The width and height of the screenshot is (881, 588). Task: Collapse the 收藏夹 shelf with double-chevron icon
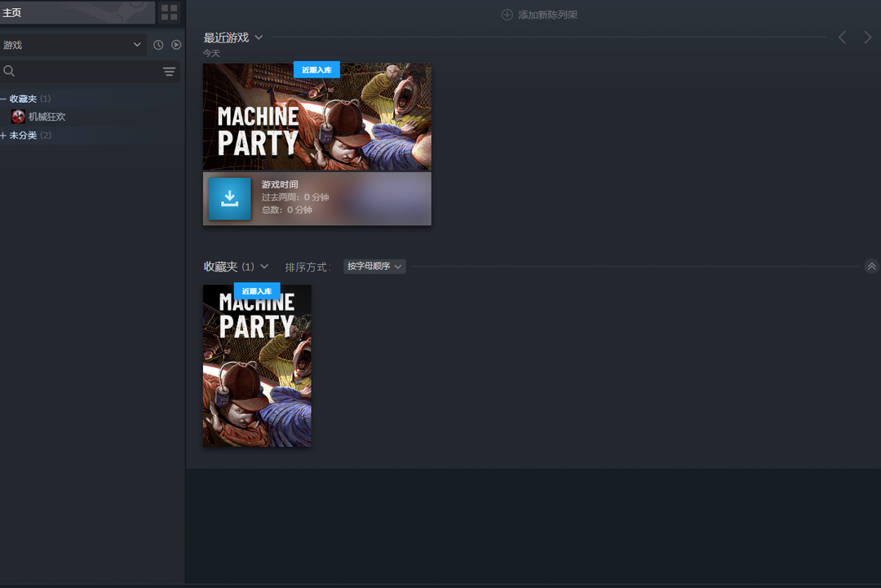point(871,266)
